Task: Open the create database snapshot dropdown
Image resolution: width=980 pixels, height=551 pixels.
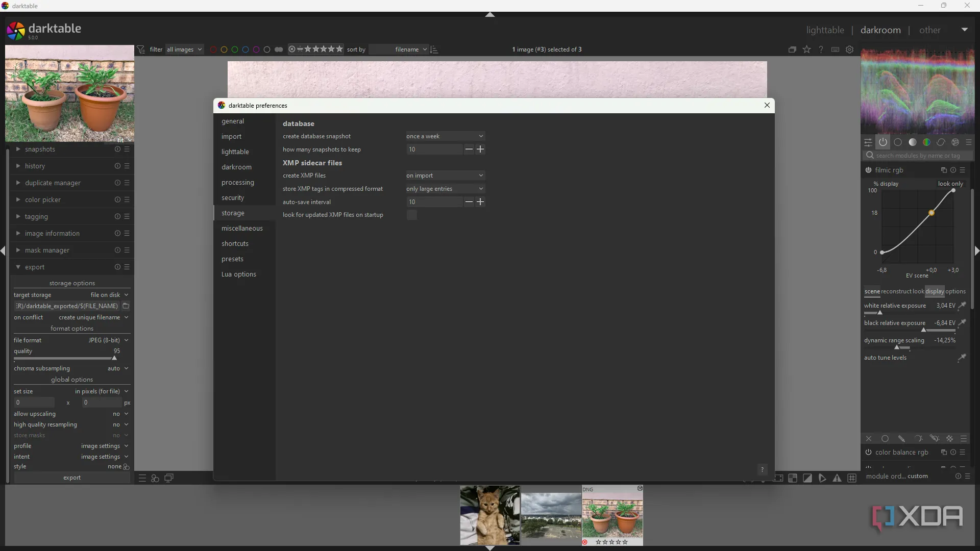Action: [445, 136]
